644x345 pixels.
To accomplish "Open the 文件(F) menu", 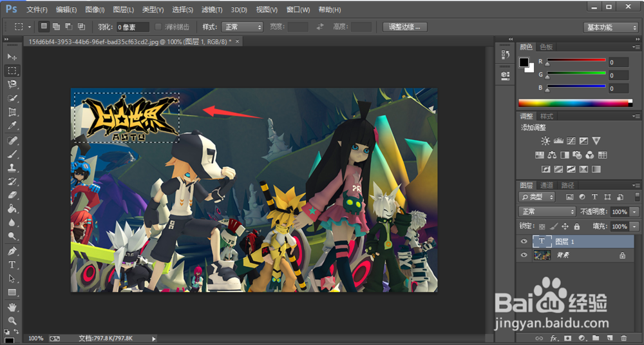I will (x=37, y=10).
